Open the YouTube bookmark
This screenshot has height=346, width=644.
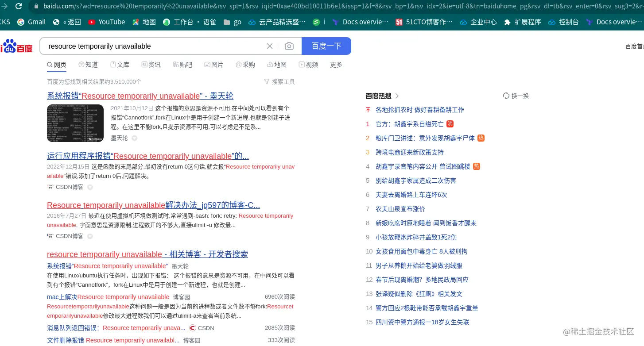click(106, 22)
